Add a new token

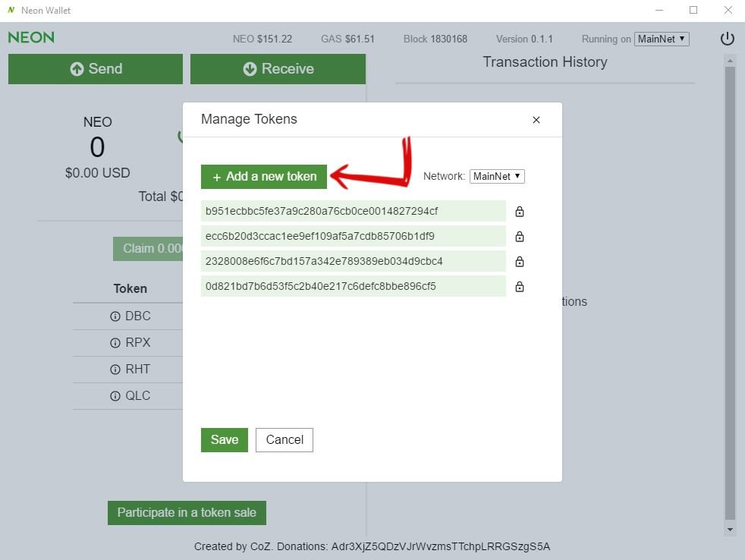tap(264, 177)
